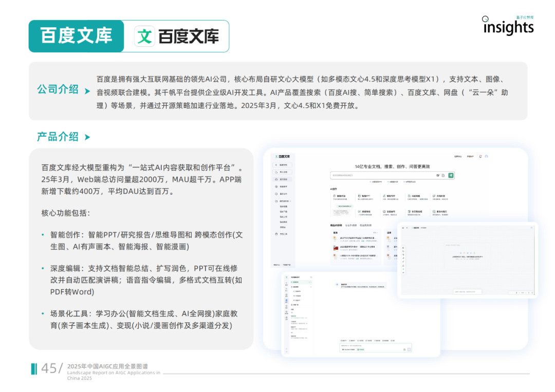Click the arrow beside 产品介绍 heading
This screenshot has width=555, height=392.
tap(87, 137)
